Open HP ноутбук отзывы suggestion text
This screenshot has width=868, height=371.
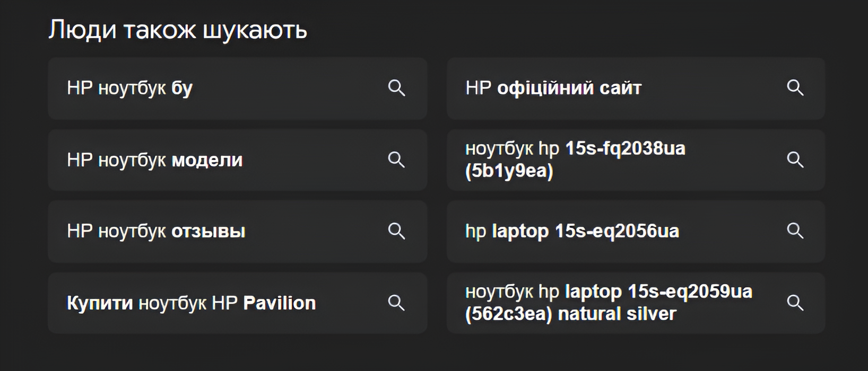[x=156, y=232]
